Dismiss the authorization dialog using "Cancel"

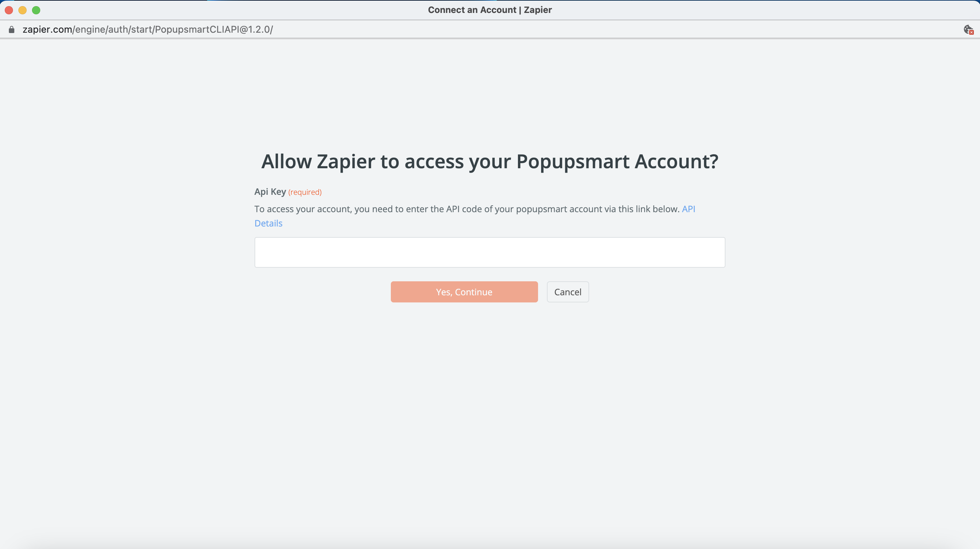[x=568, y=292]
